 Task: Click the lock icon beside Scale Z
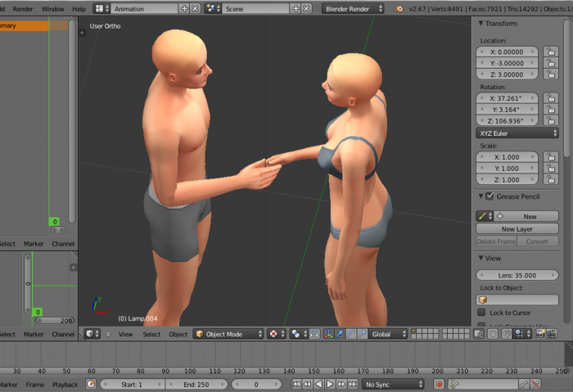click(551, 179)
